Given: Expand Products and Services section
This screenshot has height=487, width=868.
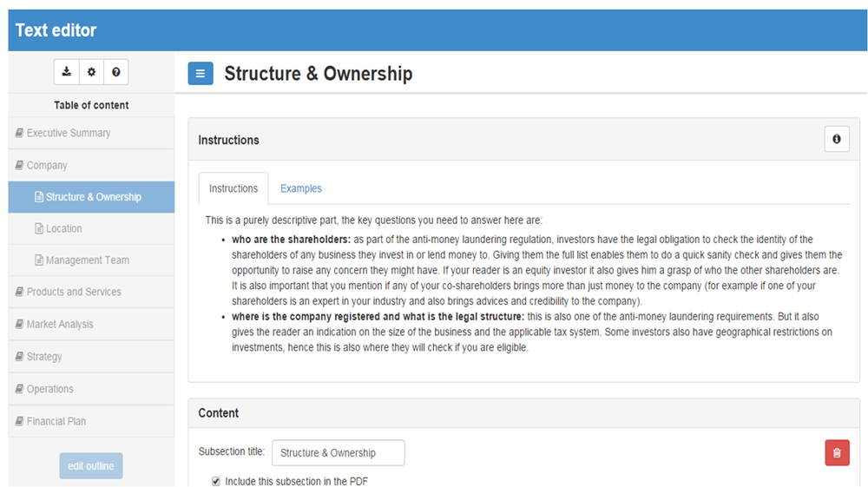Looking at the screenshot, I should click(x=91, y=292).
